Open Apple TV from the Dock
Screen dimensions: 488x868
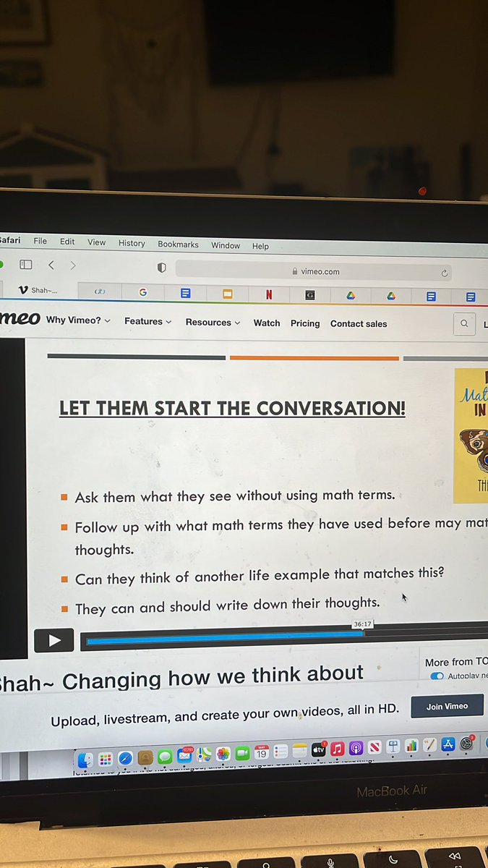tap(318, 750)
